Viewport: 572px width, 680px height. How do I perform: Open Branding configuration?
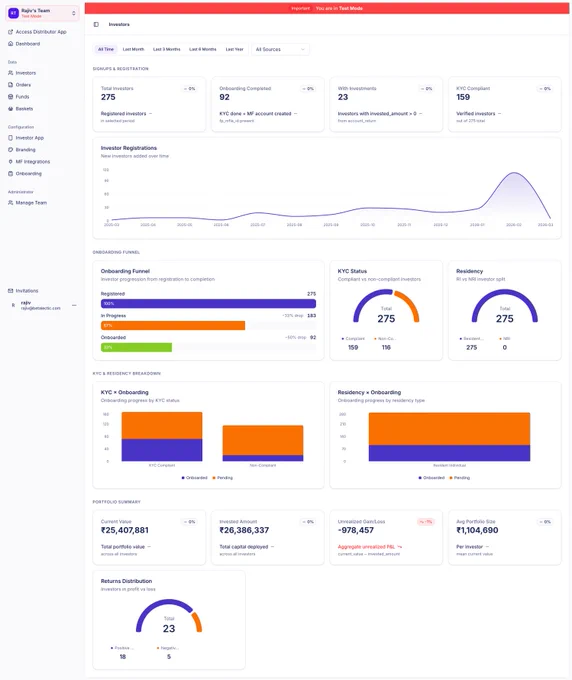26,150
